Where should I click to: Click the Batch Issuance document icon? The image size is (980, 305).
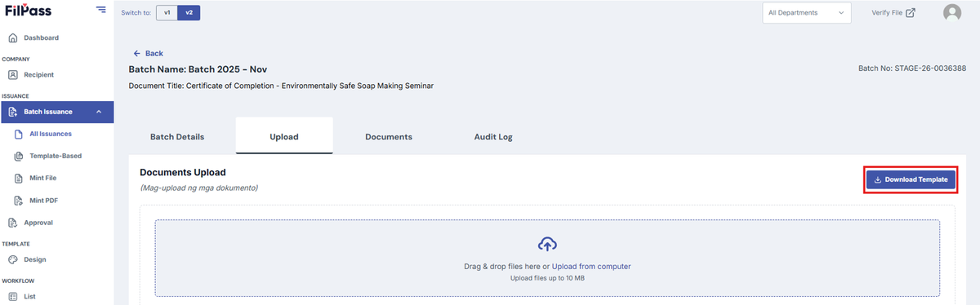pyautogui.click(x=13, y=112)
